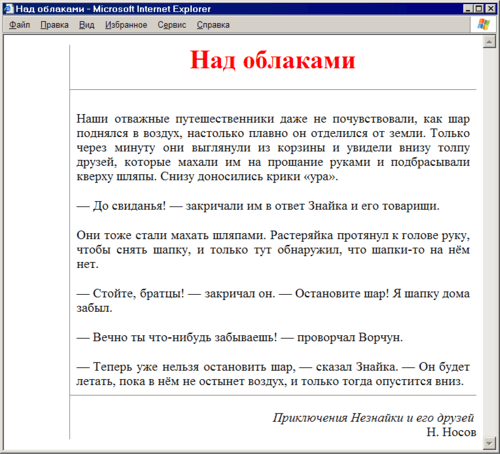Viewport: 500px width, 454px height.
Task: Click the paragraph starting with Наши отважные
Action: point(273,147)
